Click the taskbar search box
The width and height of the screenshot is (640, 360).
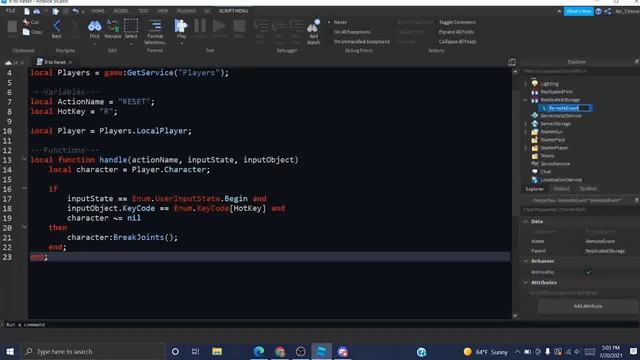pos(92,351)
